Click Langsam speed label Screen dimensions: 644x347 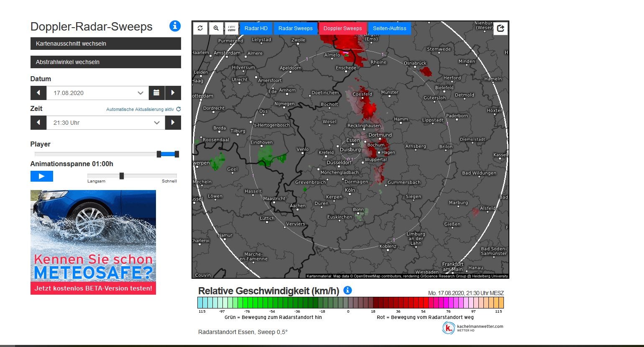[x=96, y=181]
